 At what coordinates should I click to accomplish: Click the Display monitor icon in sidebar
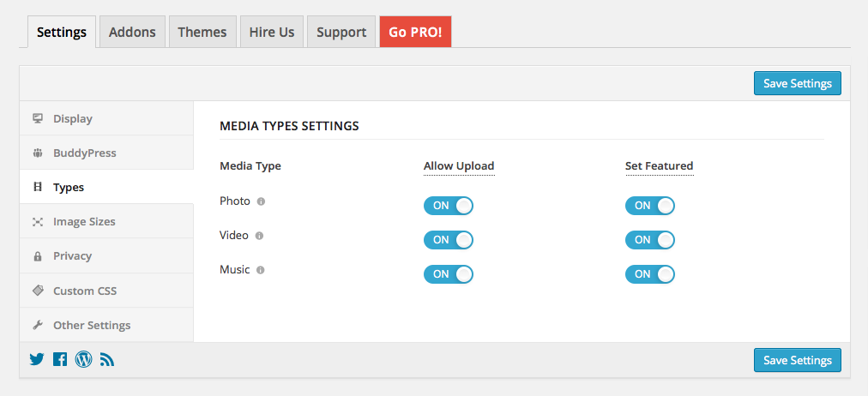coord(38,118)
